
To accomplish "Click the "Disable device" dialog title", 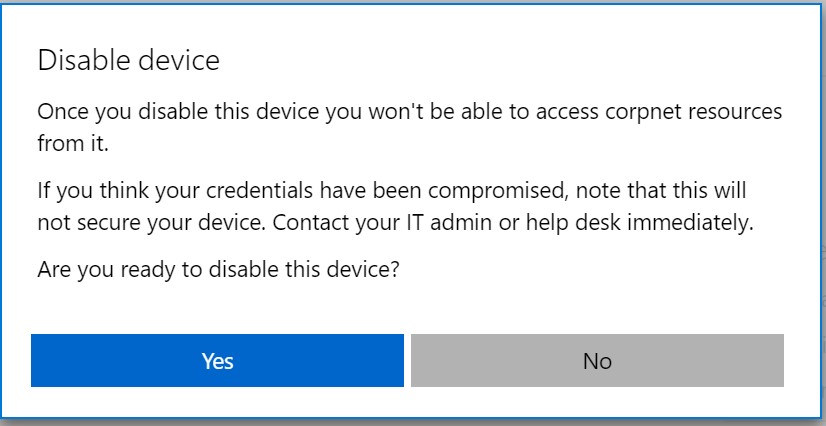I will (128, 60).
